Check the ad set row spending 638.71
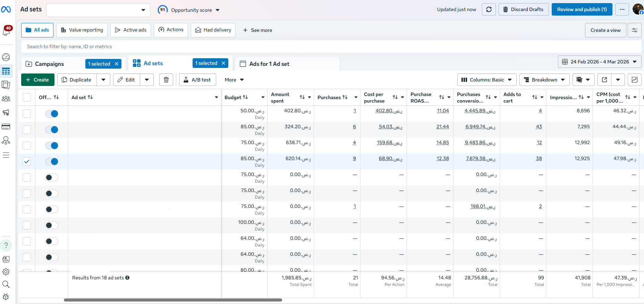644x304 pixels. click(x=27, y=146)
